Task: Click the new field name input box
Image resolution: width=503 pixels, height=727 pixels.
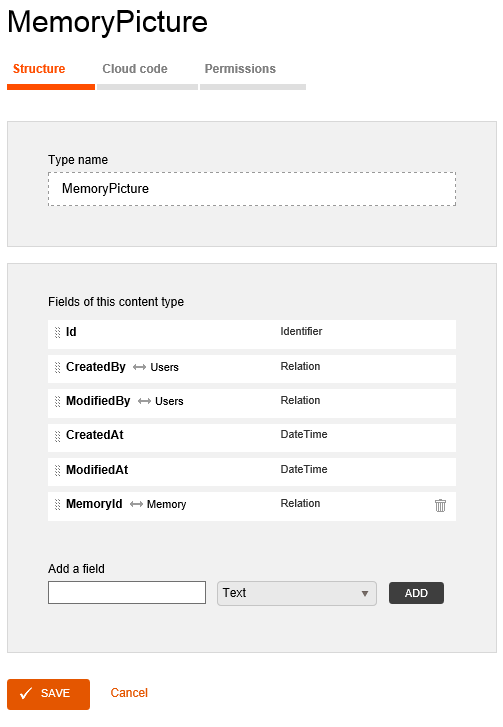Action: tap(127, 593)
